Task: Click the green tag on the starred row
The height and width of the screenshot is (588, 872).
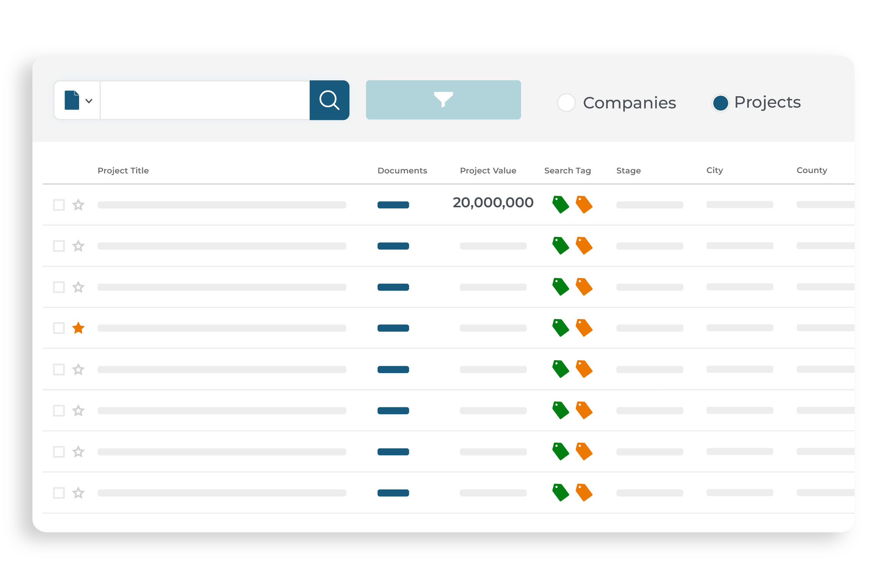Action: click(x=560, y=328)
